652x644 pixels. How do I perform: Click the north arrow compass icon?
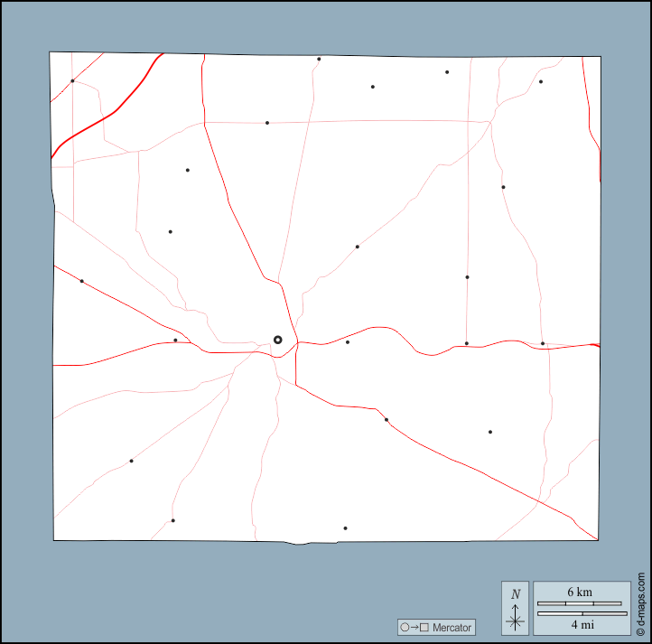516,609
